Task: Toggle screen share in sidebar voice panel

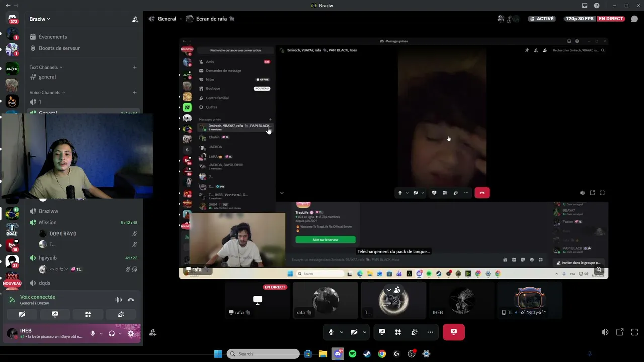Action: click(55, 314)
